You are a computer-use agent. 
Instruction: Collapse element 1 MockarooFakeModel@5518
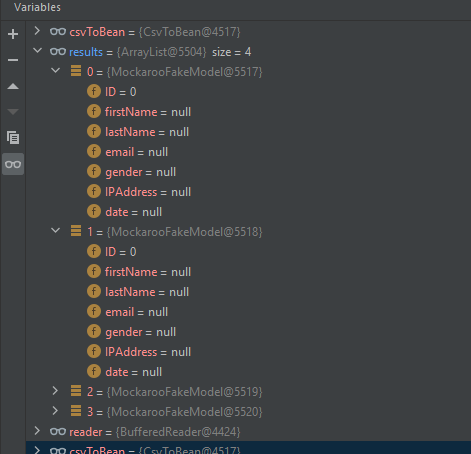pyautogui.click(x=56, y=230)
